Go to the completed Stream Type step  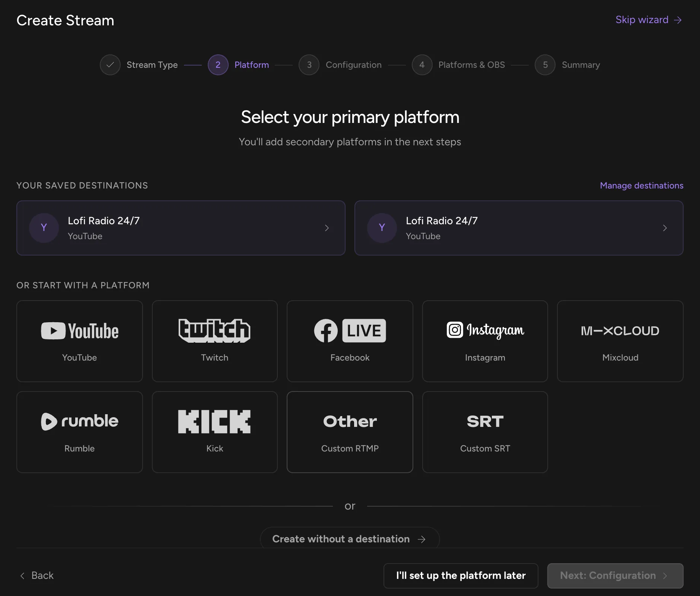coord(139,65)
